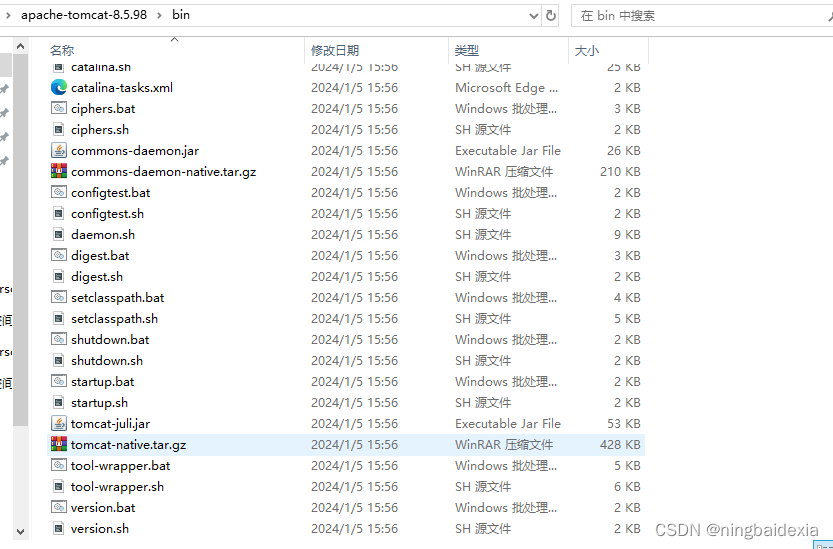This screenshot has height=549, width=833.
Task: Click the startup.bat file icon
Action: [58, 381]
